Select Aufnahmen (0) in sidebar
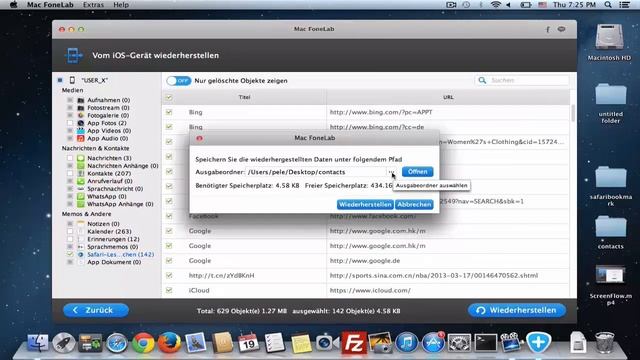640x360 pixels. point(108,100)
